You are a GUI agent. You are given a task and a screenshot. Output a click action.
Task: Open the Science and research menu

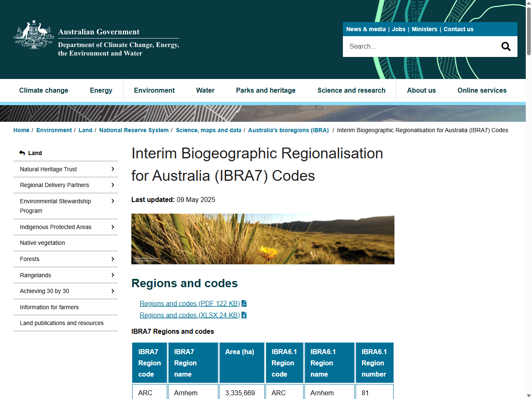tap(351, 90)
